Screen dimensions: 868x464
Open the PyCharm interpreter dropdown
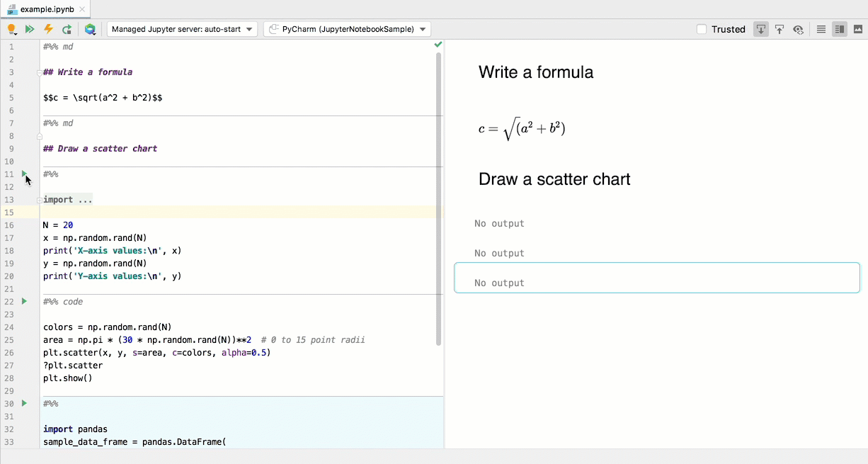tap(346, 29)
